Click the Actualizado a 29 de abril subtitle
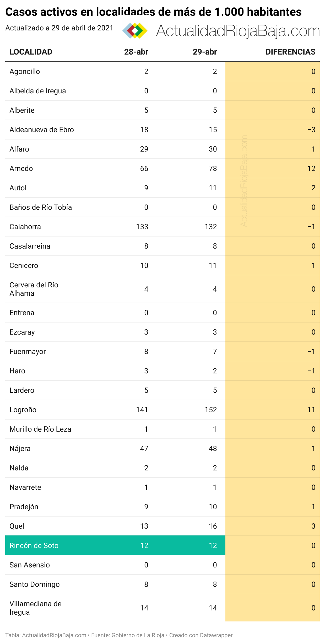325x644 pixels. tap(59, 28)
